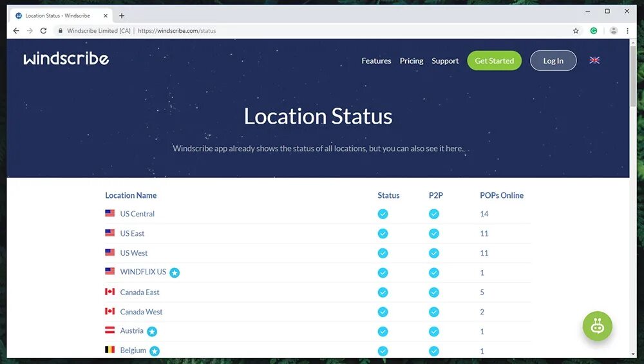Click the POPs Online column header

[502, 196]
